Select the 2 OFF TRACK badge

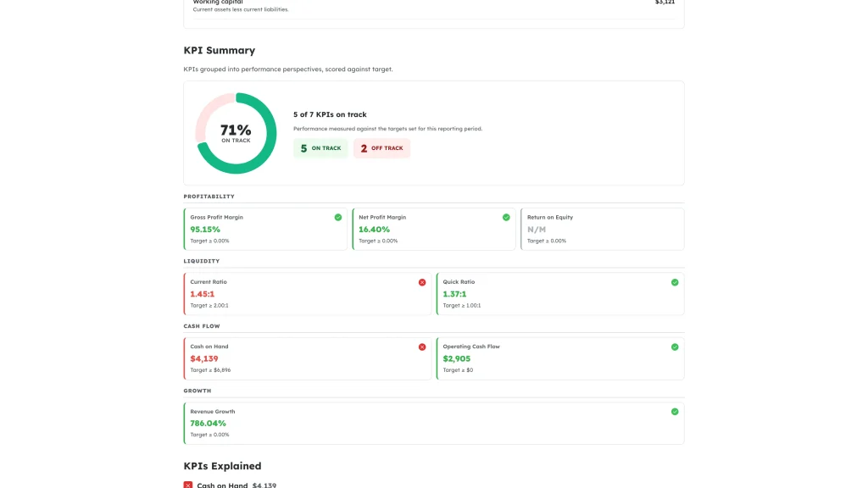point(382,148)
